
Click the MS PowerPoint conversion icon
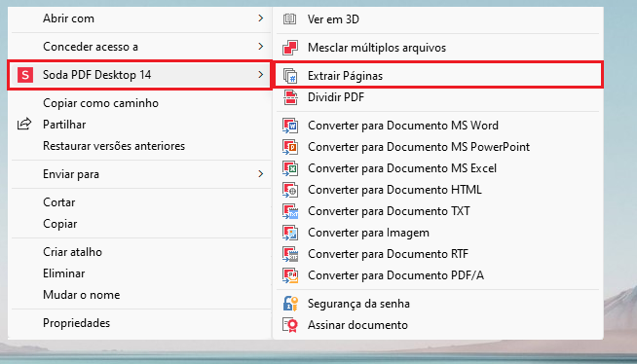point(290,147)
